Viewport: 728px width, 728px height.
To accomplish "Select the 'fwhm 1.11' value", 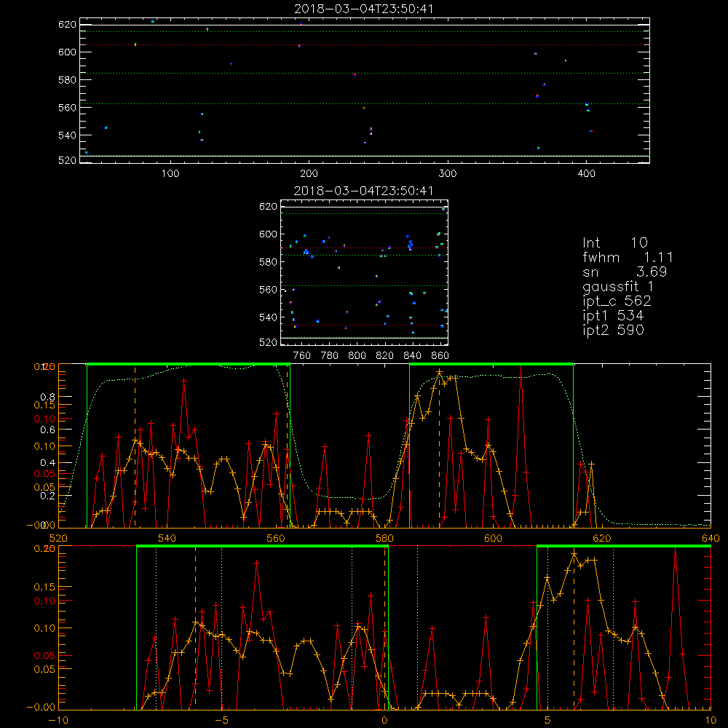I will pyautogui.click(x=628, y=257).
